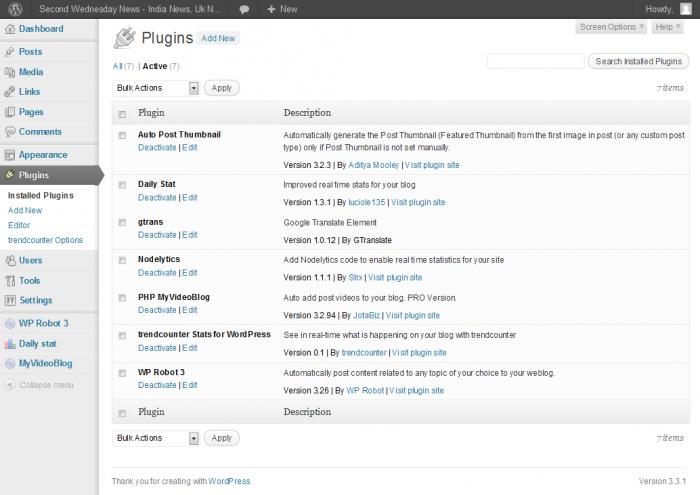Click the Pages icon in sidebar
The width and height of the screenshot is (700, 495).
coord(10,112)
